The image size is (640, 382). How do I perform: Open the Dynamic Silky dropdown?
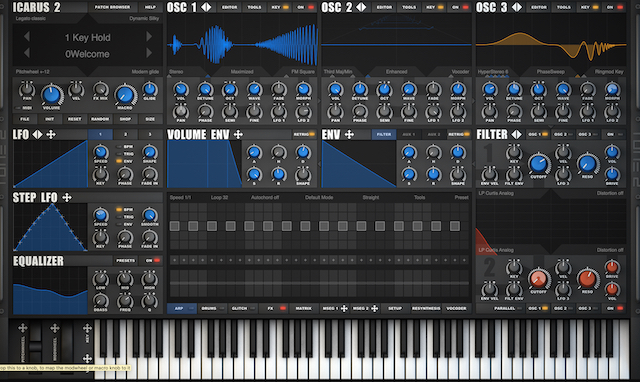click(144, 18)
